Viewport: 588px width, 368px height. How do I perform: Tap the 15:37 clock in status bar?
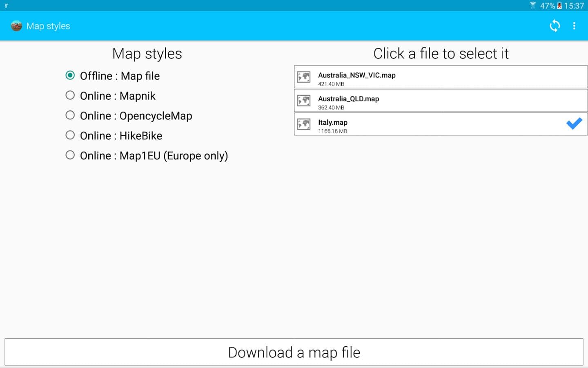point(574,6)
